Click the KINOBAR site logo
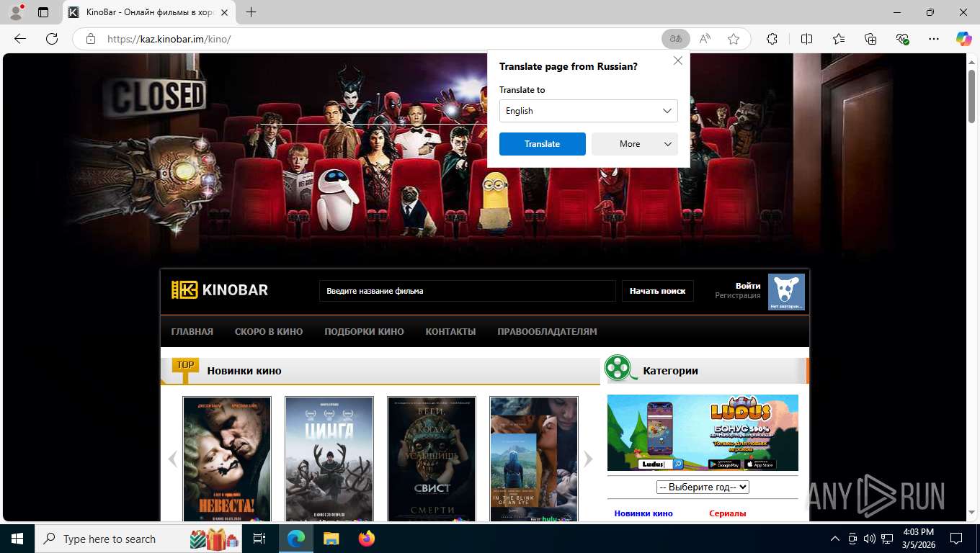The width and height of the screenshot is (980, 553). coord(220,290)
